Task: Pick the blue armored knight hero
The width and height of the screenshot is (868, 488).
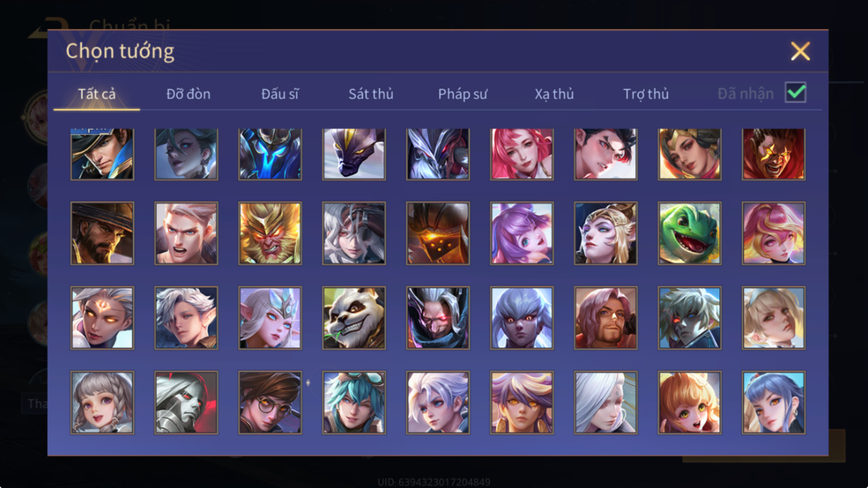Action: [x=270, y=154]
